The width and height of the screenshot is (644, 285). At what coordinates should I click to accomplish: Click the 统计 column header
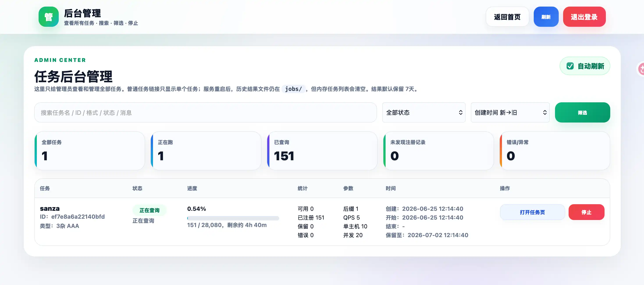point(302,188)
